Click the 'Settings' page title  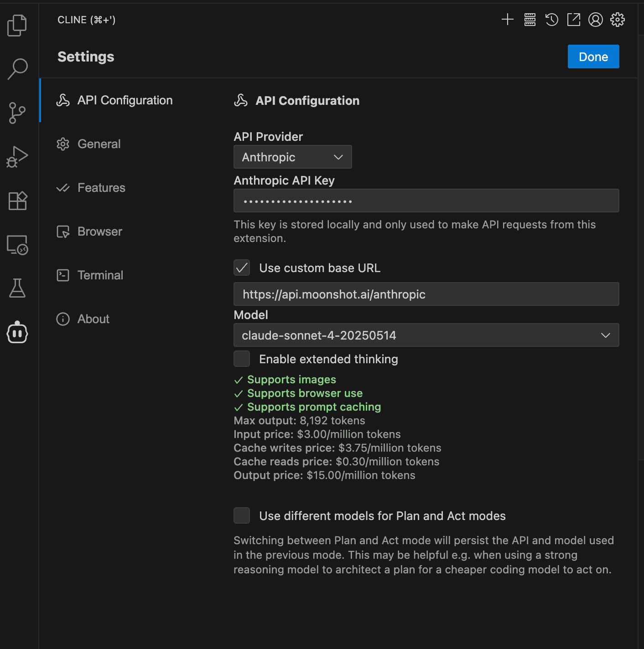[86, 57]
